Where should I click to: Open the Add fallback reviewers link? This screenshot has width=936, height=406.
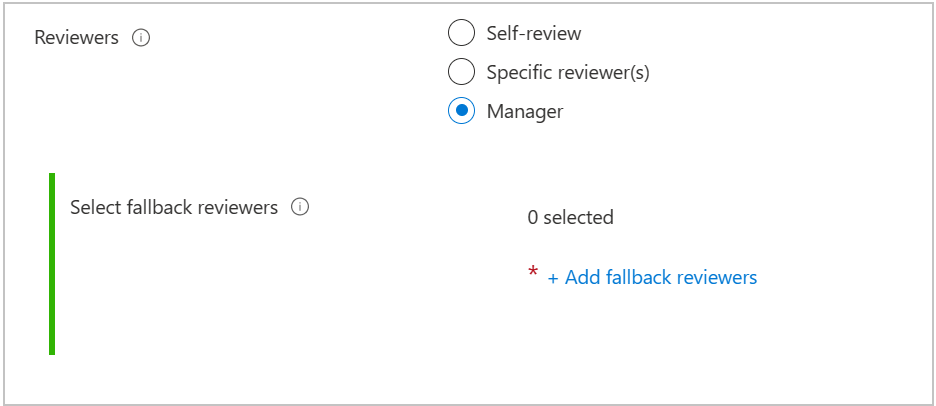point(652,277)
